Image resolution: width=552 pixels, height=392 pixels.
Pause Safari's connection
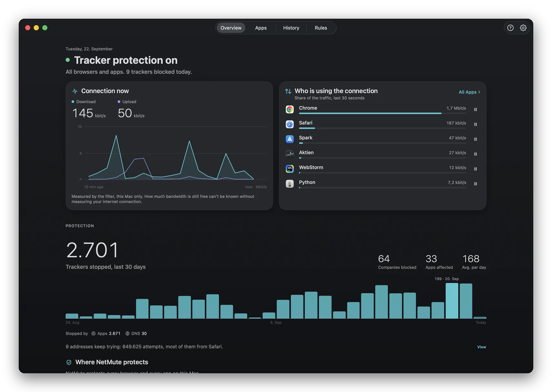click(x=475, y=124)
